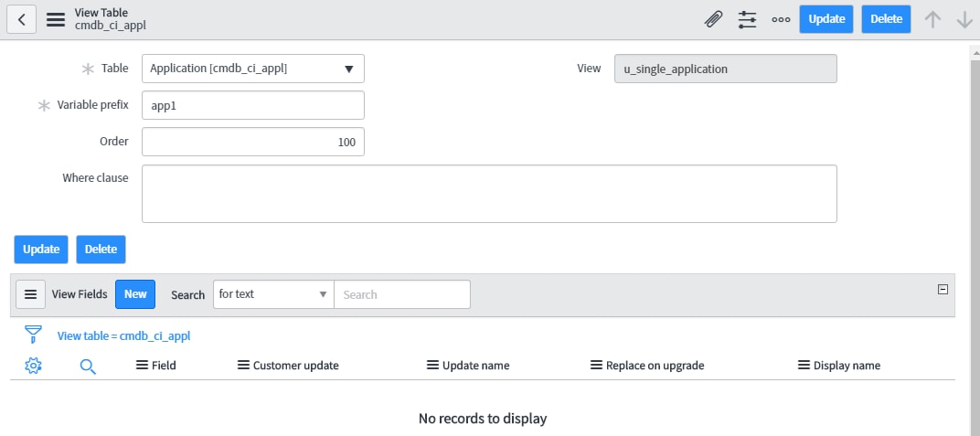Image resolution: width=980 pixels, height=436 pixels.
Task: Open Display name column menu icon
Action: coord(804,365)
